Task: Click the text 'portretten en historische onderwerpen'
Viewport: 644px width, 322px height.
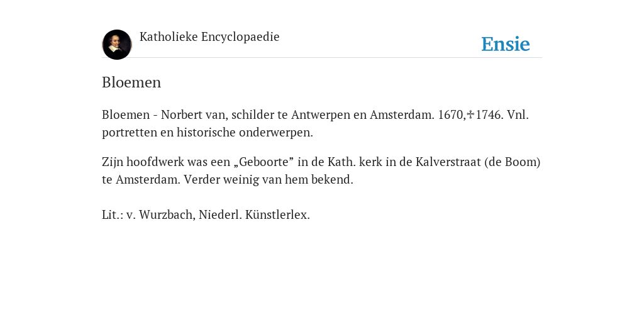Action: (x=207, y=133)
